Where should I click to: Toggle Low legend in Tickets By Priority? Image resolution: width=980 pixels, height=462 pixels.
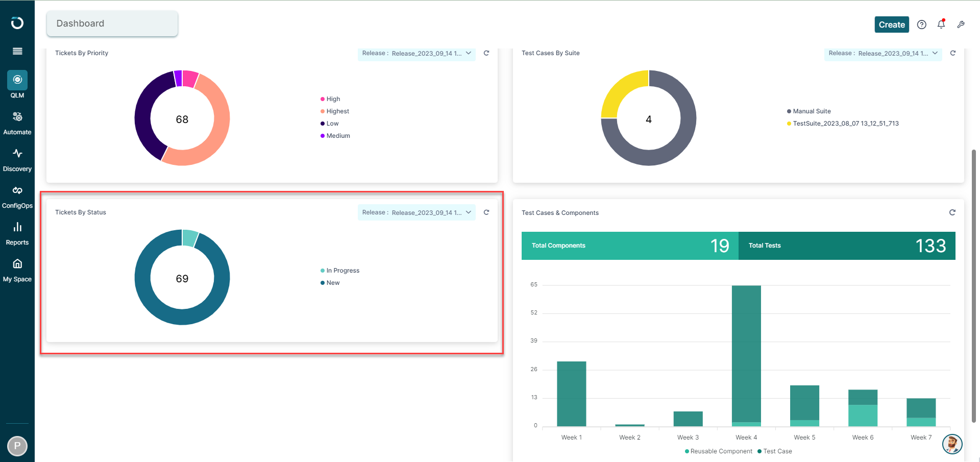point(330,124)
